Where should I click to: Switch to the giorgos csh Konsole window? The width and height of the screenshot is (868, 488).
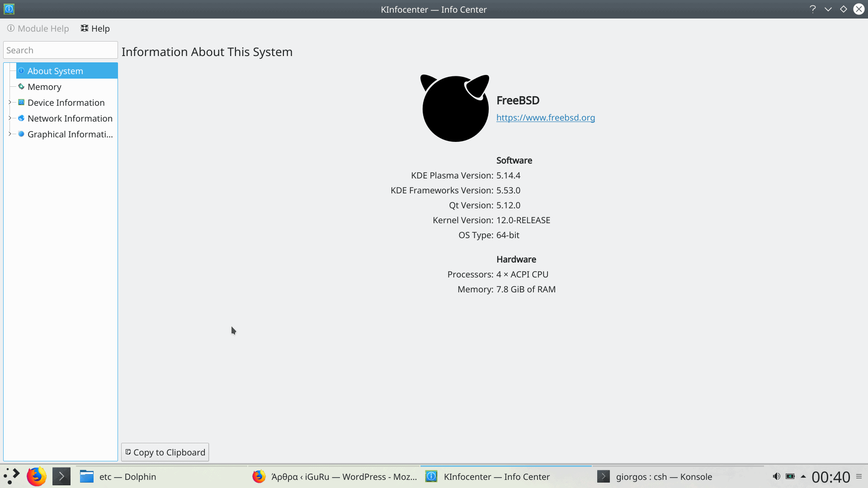point(678,477)
